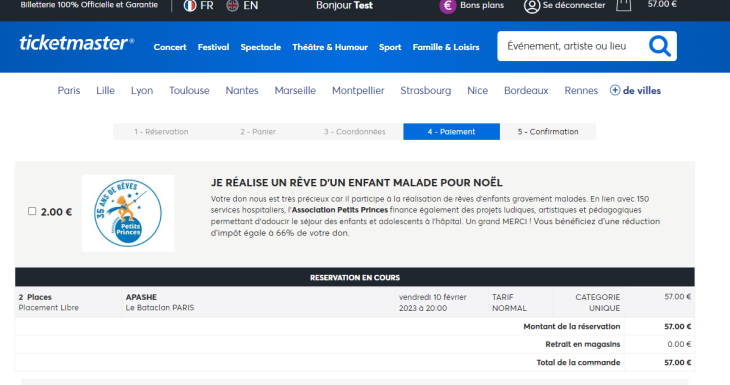
Task: Click 'Le Bataclan PARIS' venue text
Action: click(160, 308)
